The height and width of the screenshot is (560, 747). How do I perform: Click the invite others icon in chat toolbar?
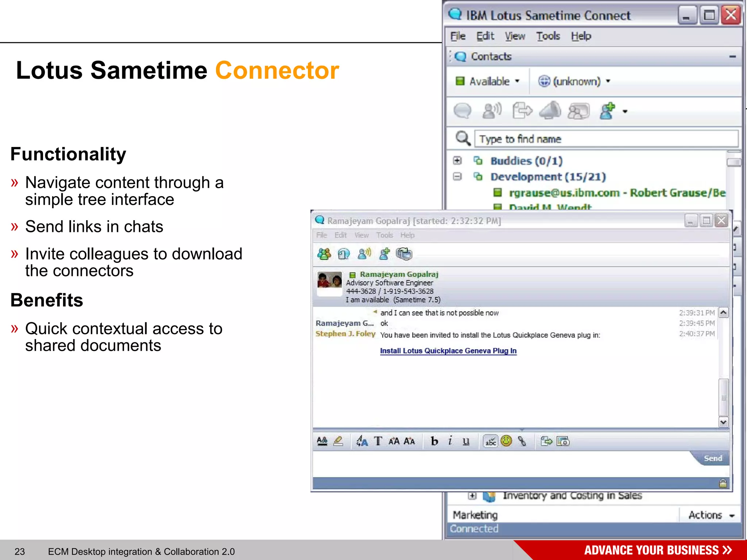click(x=324, y=253)
